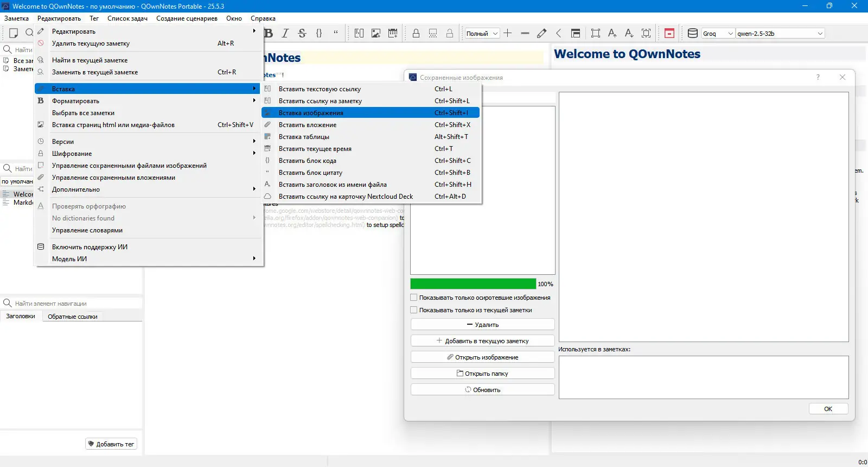
Task: Click the edit encrypted note toolbar icon
Action: 433,33
